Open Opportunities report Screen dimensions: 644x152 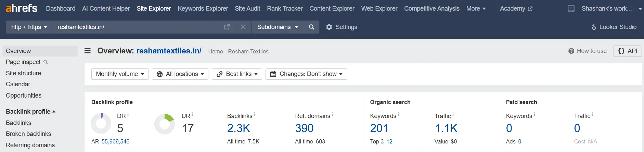(24, 96)
